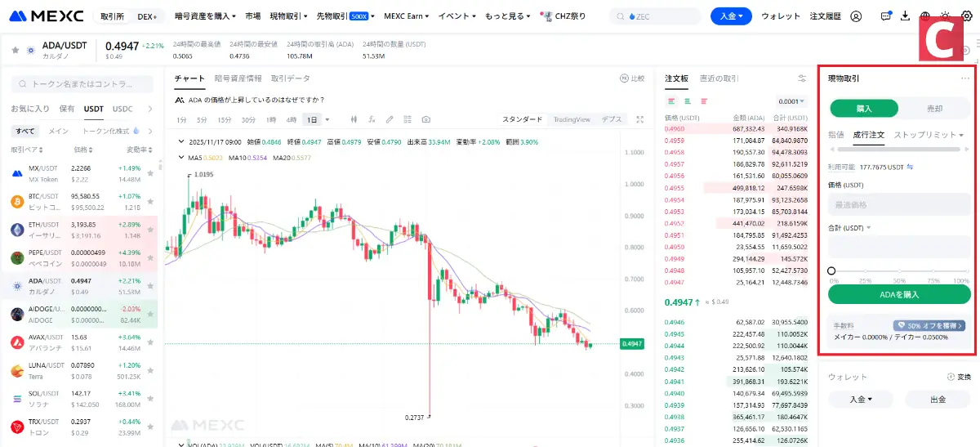The image size is (980, 447).
Task: Toggle the light/dark theme sun icon
Action: pos(946,16)
